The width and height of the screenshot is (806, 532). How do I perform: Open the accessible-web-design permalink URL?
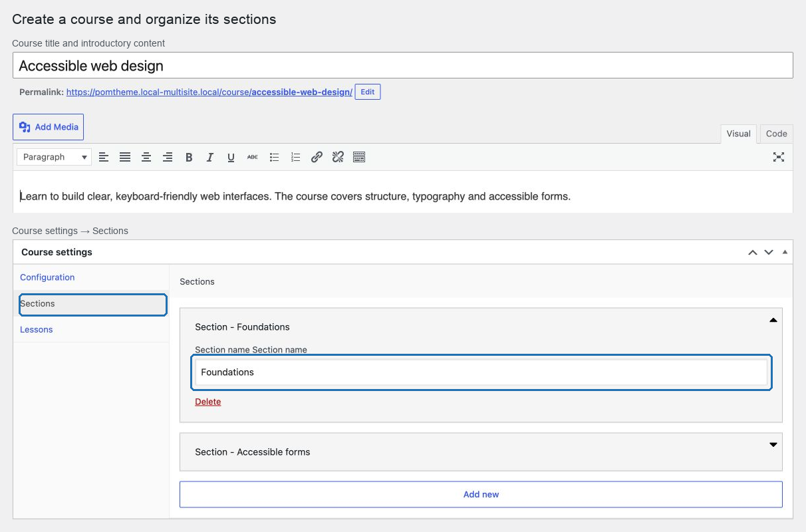pos(209,92)
